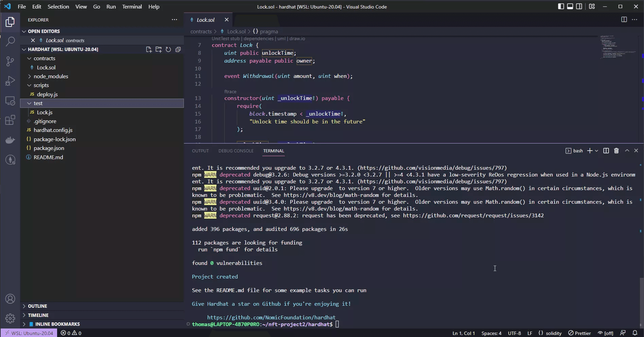Maximize the terminal panel size
The image size is (644, 337).
627,151
